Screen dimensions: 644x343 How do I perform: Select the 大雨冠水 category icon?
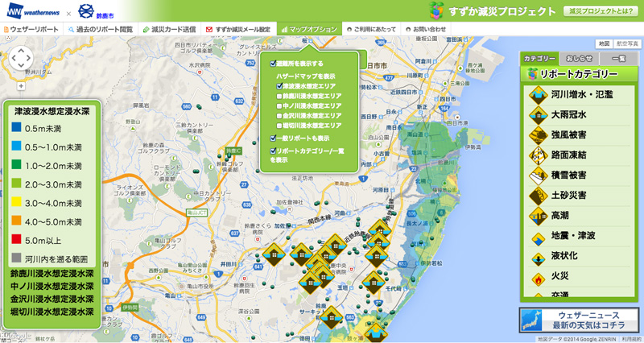[538, 115]
